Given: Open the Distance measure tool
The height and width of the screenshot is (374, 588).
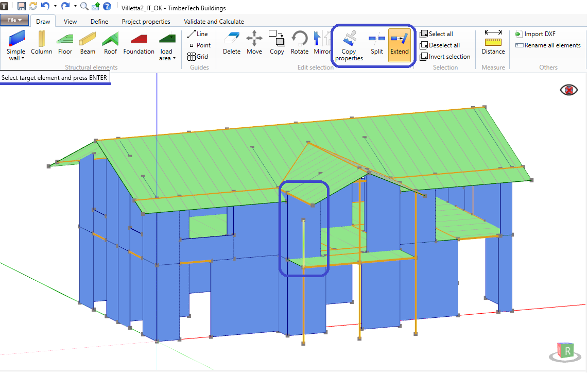Looking at the screenshot, I should [x=493, y=42].
